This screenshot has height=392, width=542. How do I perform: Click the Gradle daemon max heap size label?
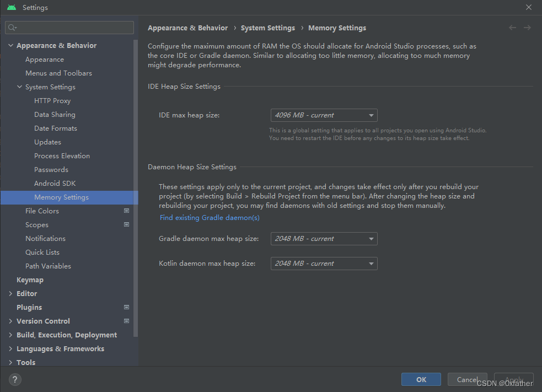pyautogui.click(x=209, y=239)
